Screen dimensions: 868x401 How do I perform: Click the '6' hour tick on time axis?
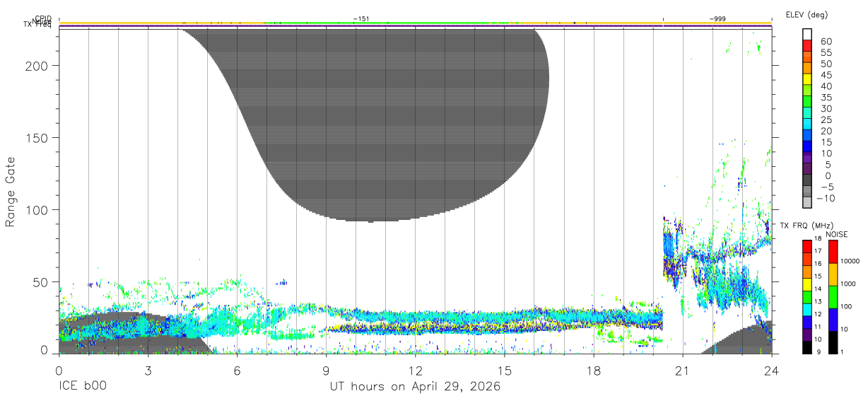237,370
